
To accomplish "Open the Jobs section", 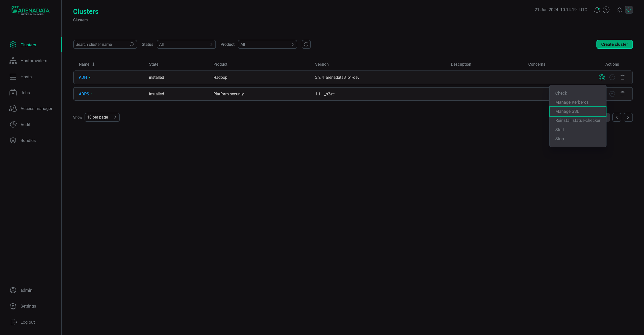I will click(x=25, y=93).
